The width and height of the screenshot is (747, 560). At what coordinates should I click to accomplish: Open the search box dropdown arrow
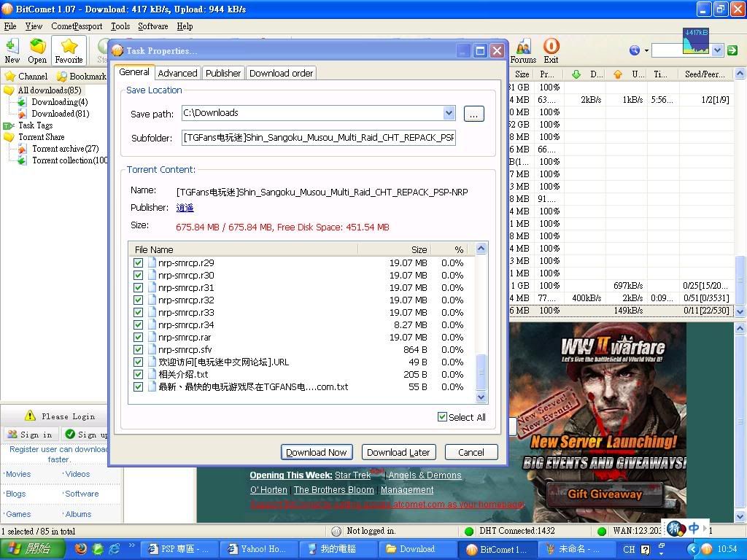[x=718, y=50]
